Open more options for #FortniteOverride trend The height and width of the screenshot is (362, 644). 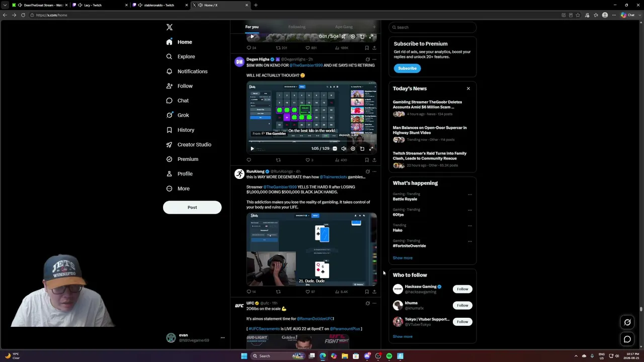[470, 241]
